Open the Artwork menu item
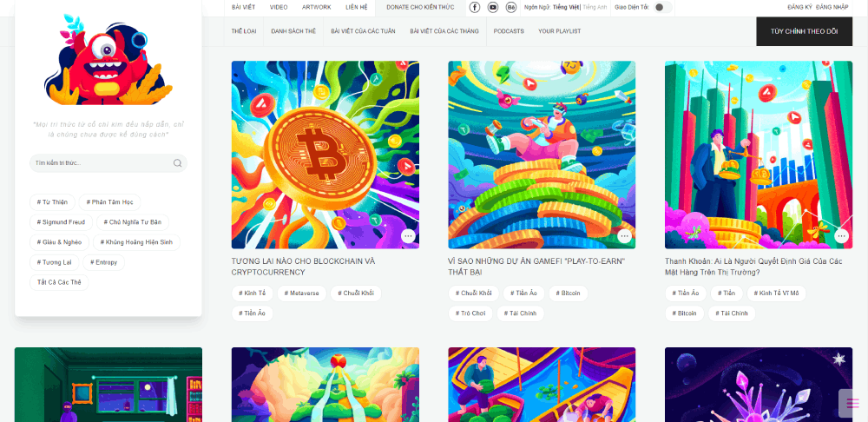868x422 pixels. [x=317, y=7]
